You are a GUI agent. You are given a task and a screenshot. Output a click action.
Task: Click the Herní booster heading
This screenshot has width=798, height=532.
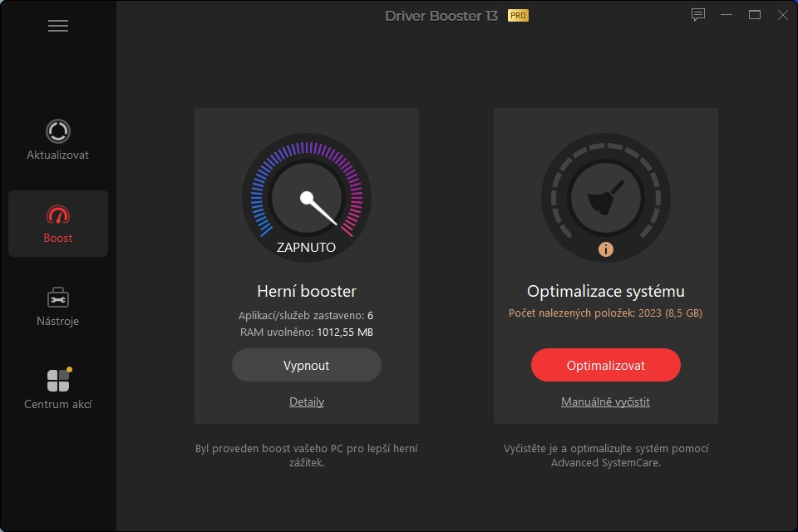point(307,291)
